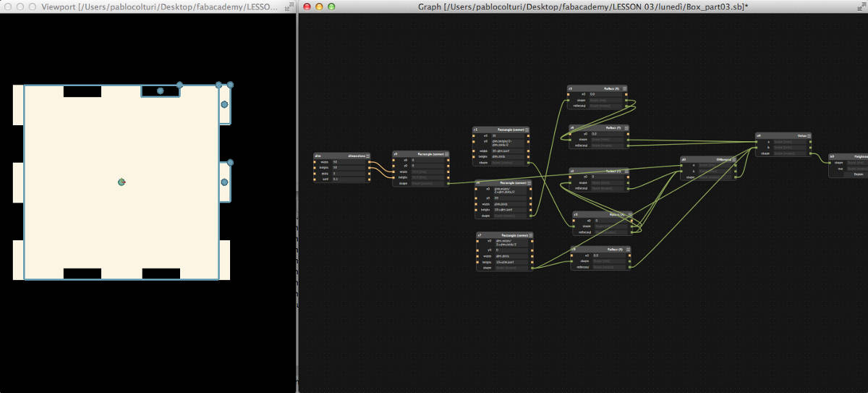Open the menu icon on the r6 Reflect (Y) node
Screen dimensions: 868x393
[x=626, y=128]
